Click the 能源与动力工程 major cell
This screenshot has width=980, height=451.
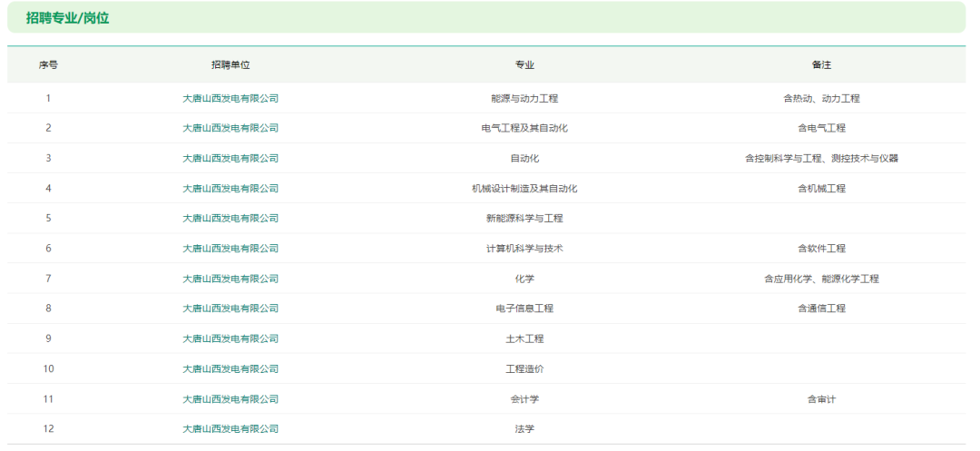click(524, 98)
